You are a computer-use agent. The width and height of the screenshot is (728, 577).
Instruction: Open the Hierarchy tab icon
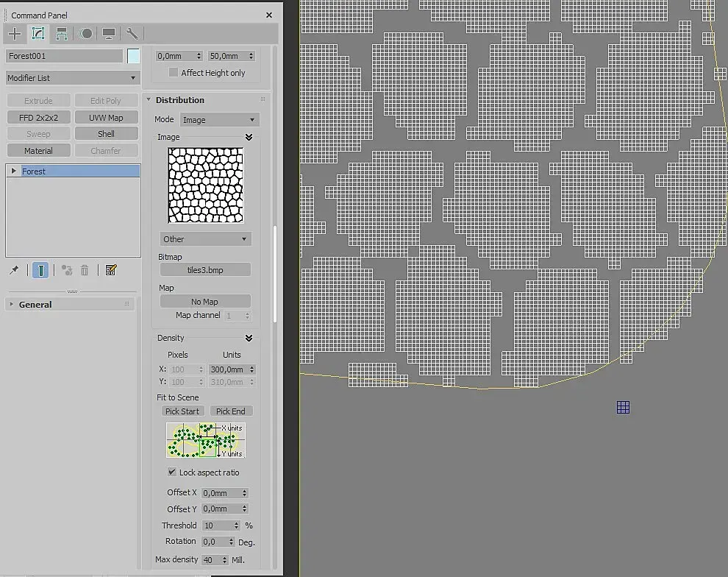click(61, 33)
